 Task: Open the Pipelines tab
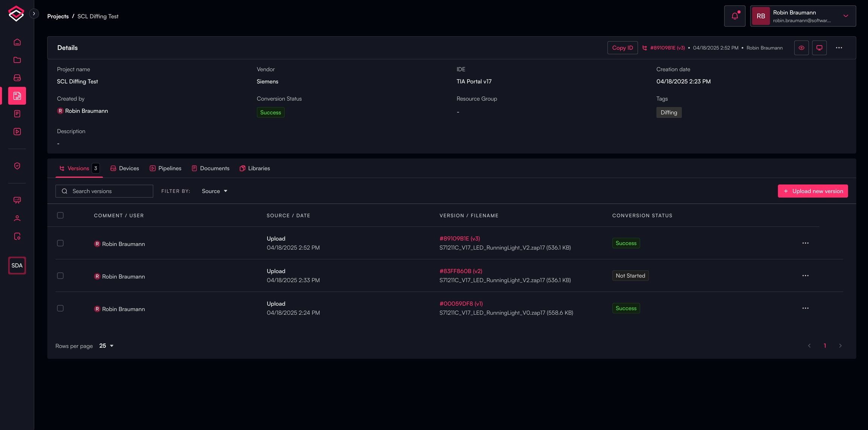pos(165,168)
